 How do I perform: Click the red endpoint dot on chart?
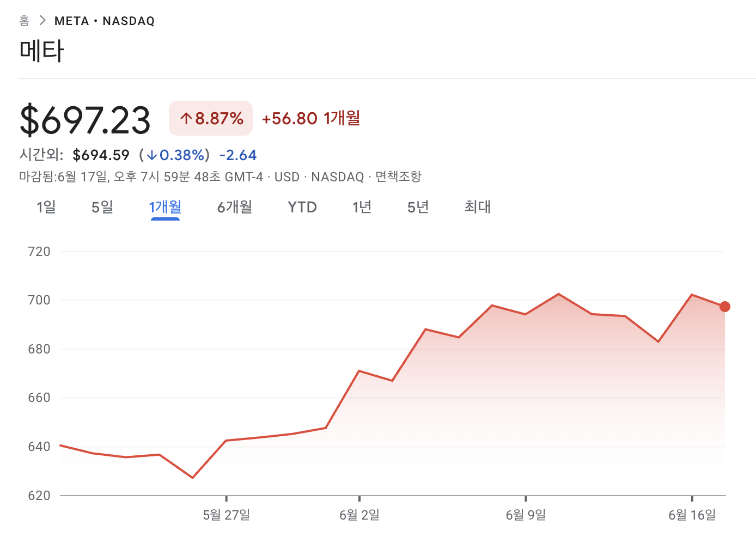[x=724, y=307]
